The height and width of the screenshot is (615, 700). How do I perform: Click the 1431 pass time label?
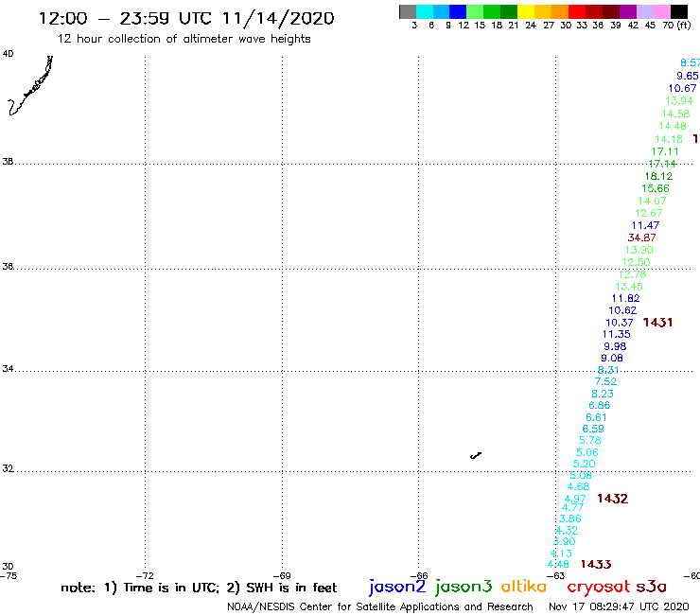[657, 322]
